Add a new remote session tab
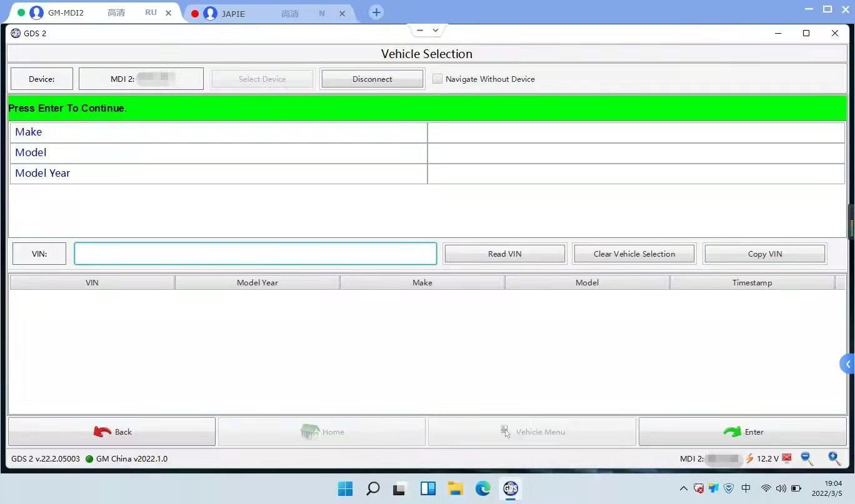 coord(376,12)
